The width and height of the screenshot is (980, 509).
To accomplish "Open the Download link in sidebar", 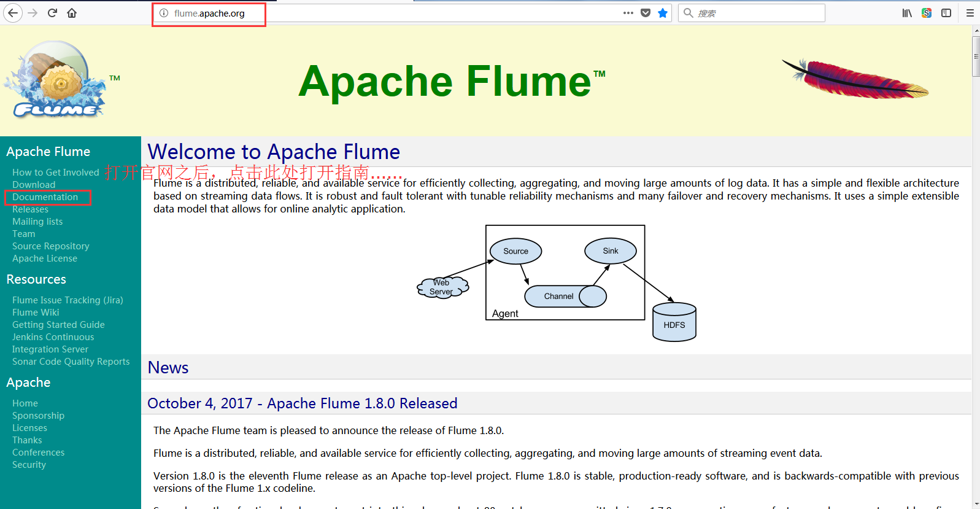I will pyautogui.click(x=34, y=185).
